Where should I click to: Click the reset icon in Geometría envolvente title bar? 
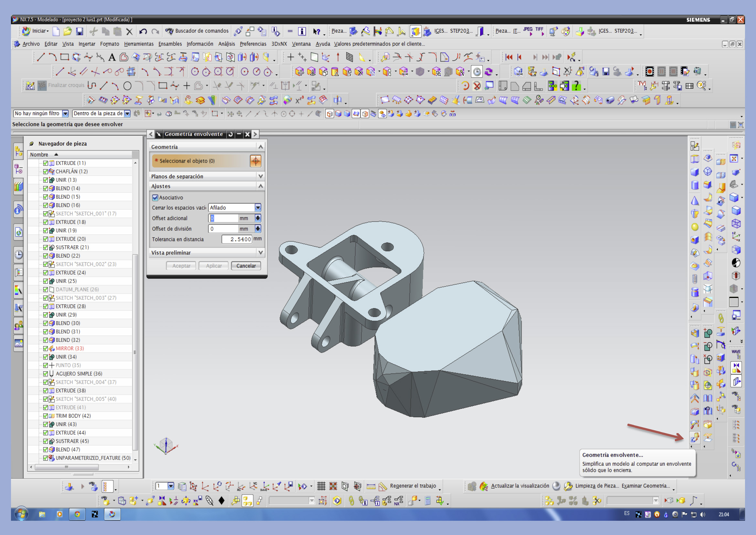[x=230, y=134]
